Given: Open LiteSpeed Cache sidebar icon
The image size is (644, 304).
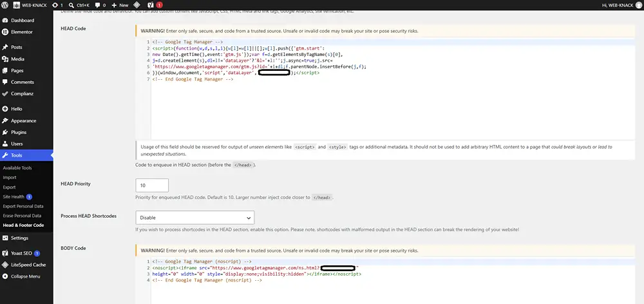Looking at the screenshot, I should tap(5, 265).
